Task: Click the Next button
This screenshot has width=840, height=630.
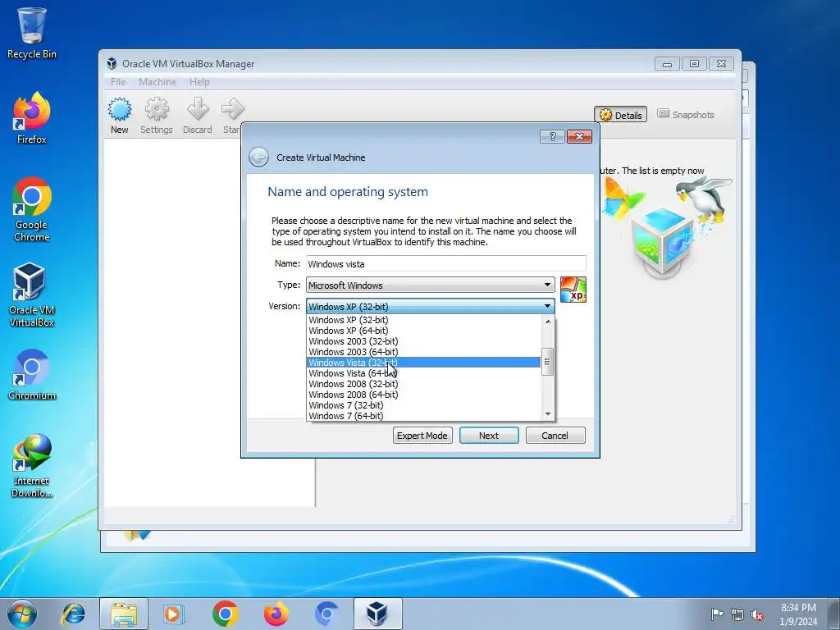Action: [489, 436]
